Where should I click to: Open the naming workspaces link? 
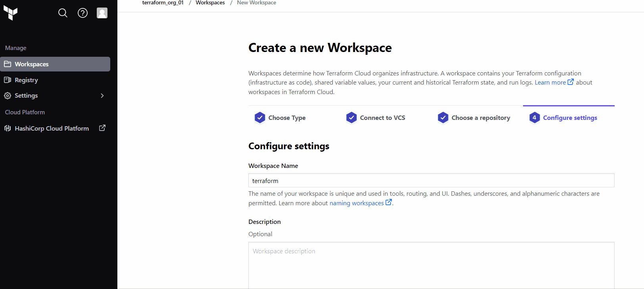point(356,203)
